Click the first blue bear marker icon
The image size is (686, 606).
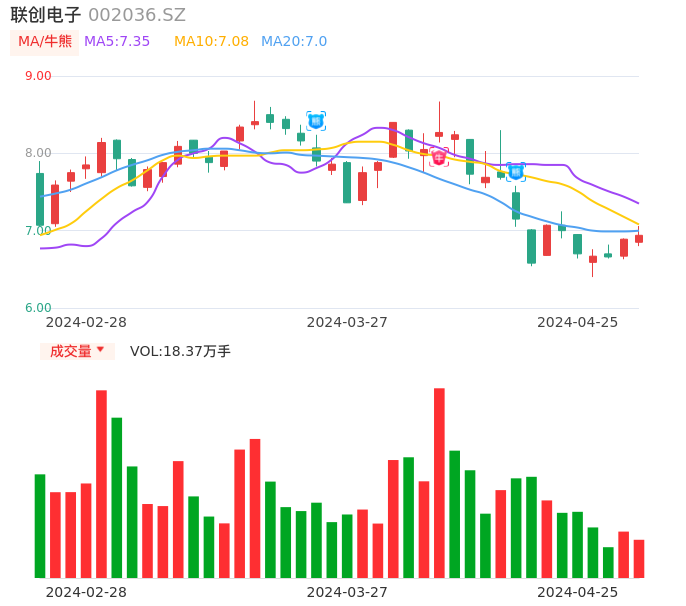coord(316,121)
